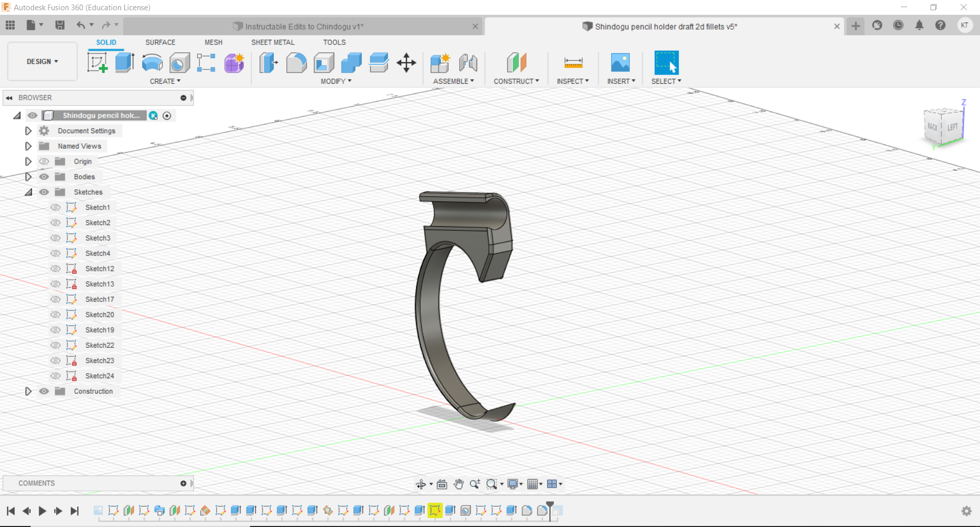Viewport: 980px width, 527px height.
Task: Switch to the SURFACE tab
Action: point(160,42)
